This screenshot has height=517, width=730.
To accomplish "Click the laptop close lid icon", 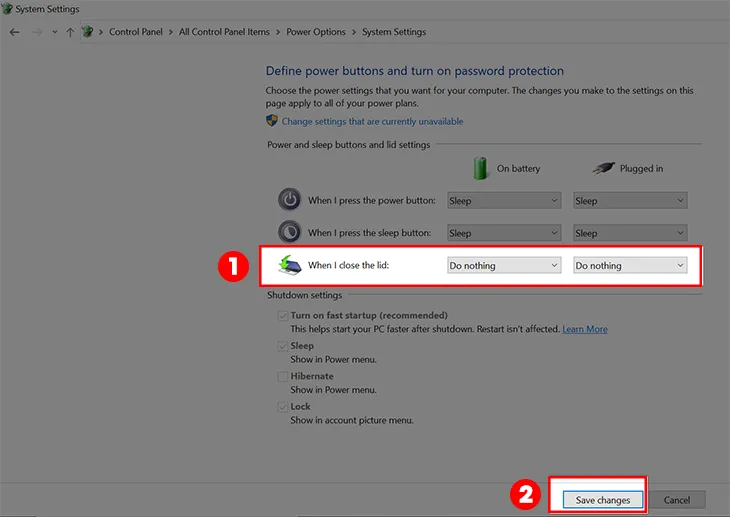I will coord(290,265).
